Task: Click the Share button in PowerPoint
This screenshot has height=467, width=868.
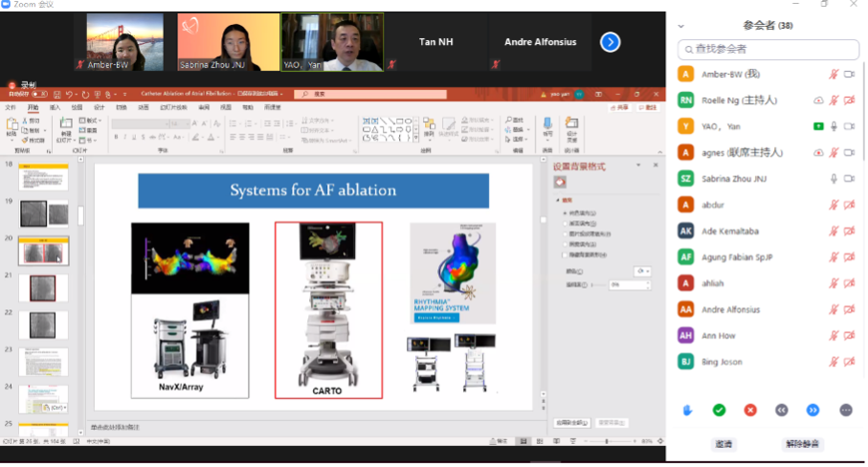Action: pyautogui.click(x=619, y=107)
